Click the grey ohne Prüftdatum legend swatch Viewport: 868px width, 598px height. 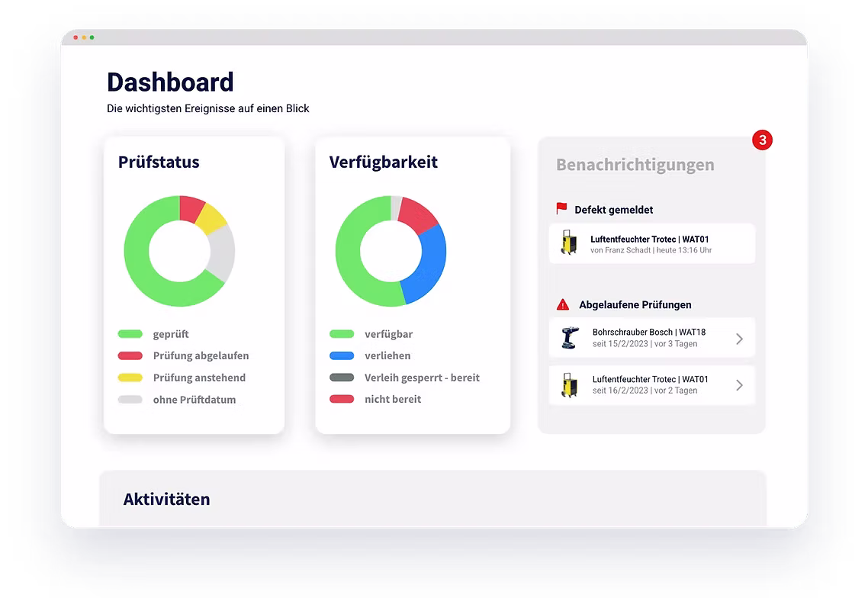click(130, 399)
